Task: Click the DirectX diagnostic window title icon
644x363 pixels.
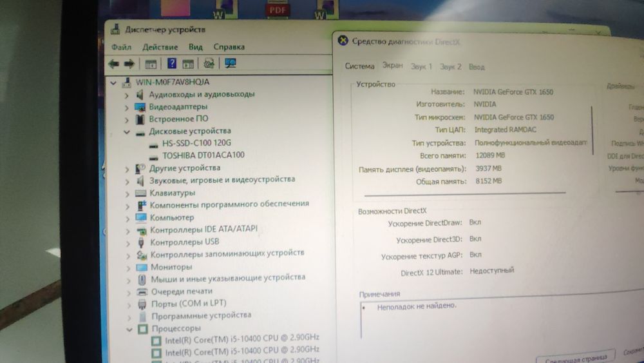Action: tap(343, 41)
